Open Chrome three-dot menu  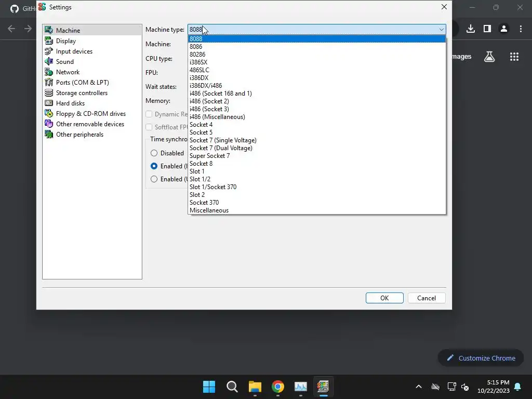(521, 29)
